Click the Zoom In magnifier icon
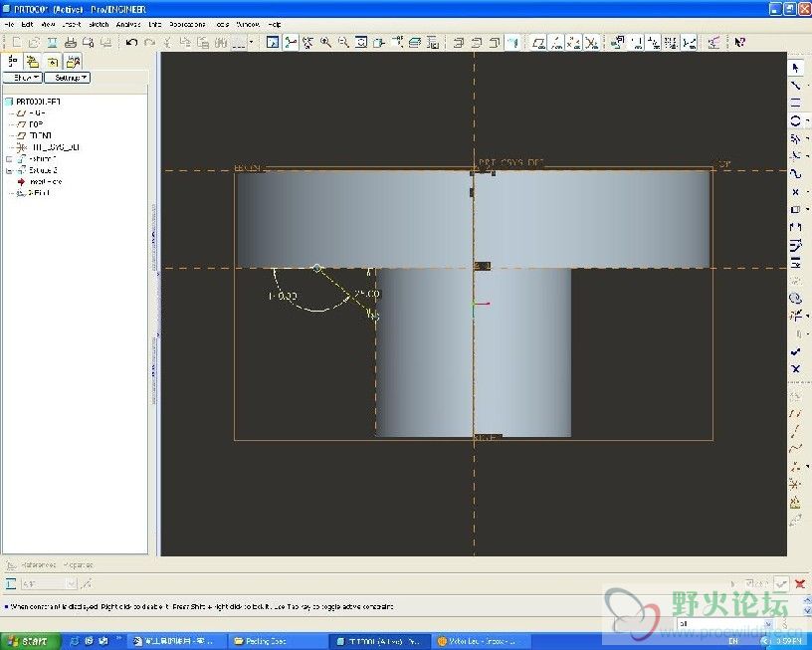This screenshot has height=650, width=812. [325, 42]
